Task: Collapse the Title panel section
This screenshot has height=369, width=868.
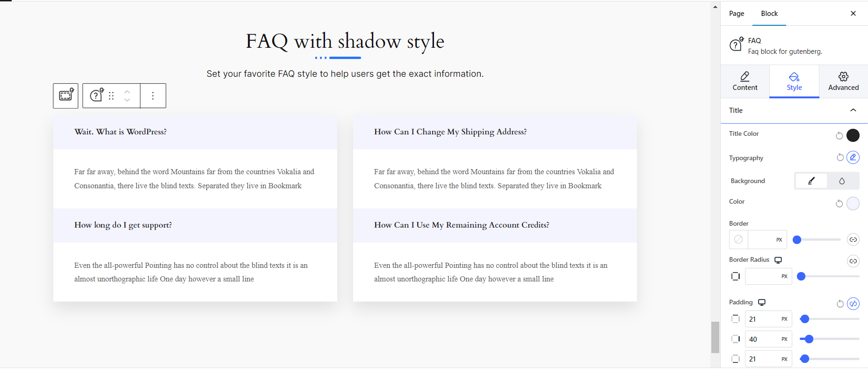Action: [853, 110]
